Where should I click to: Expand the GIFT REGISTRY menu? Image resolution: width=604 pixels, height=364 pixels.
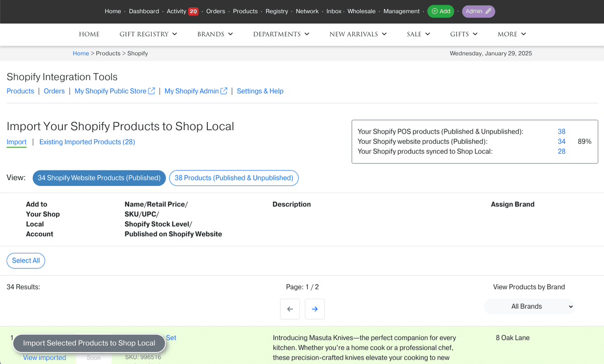(148, 34)
